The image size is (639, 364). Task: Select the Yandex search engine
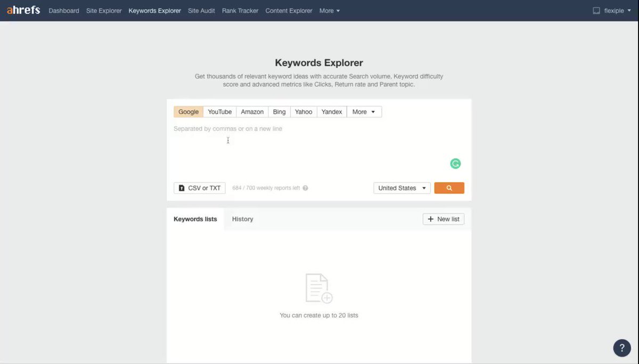332,112
